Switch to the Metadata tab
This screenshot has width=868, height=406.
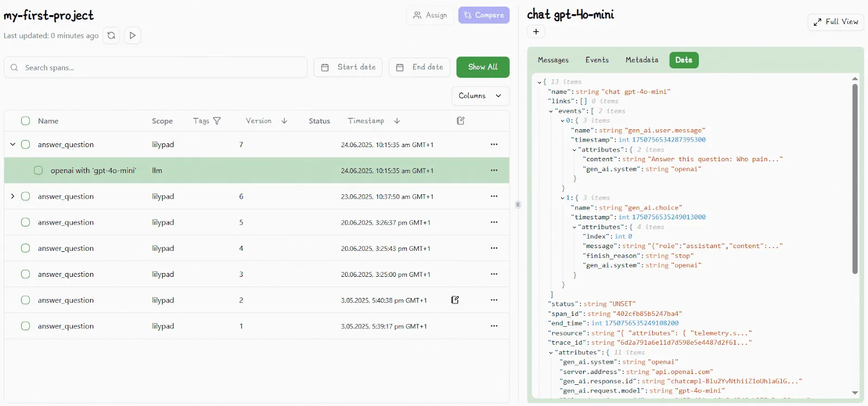tap(642, 60)
